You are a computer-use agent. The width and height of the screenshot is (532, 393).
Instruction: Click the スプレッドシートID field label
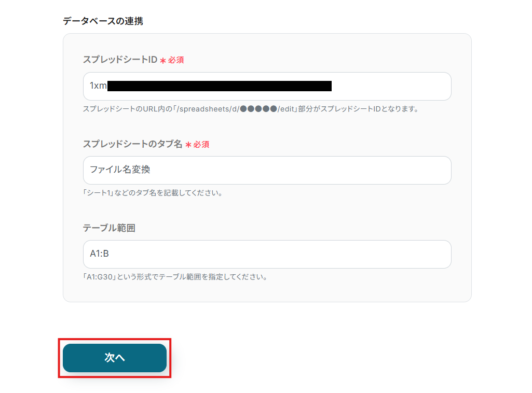120,60
